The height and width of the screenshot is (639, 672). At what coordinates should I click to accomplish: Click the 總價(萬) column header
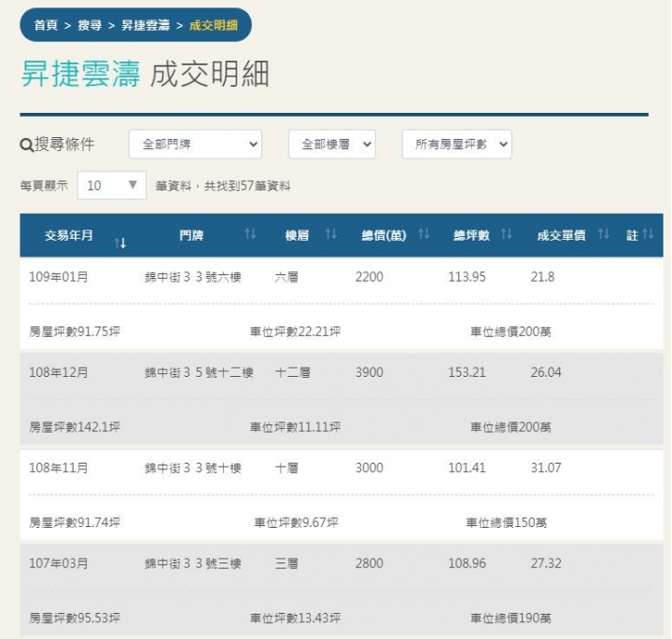384,235
